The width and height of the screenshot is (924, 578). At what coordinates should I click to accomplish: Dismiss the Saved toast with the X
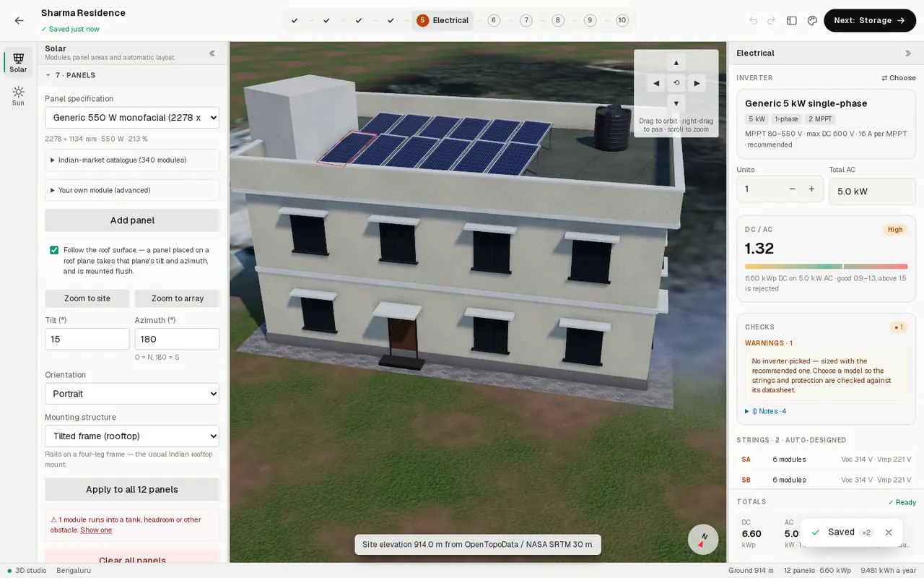pos(889,532)
